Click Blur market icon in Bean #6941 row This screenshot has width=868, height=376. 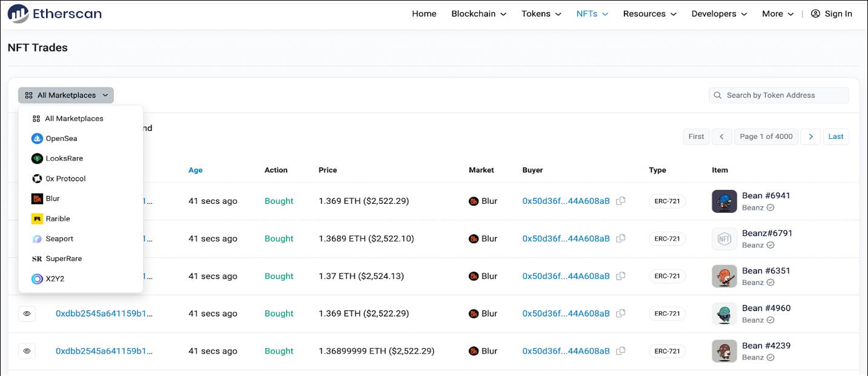(474, 201)
